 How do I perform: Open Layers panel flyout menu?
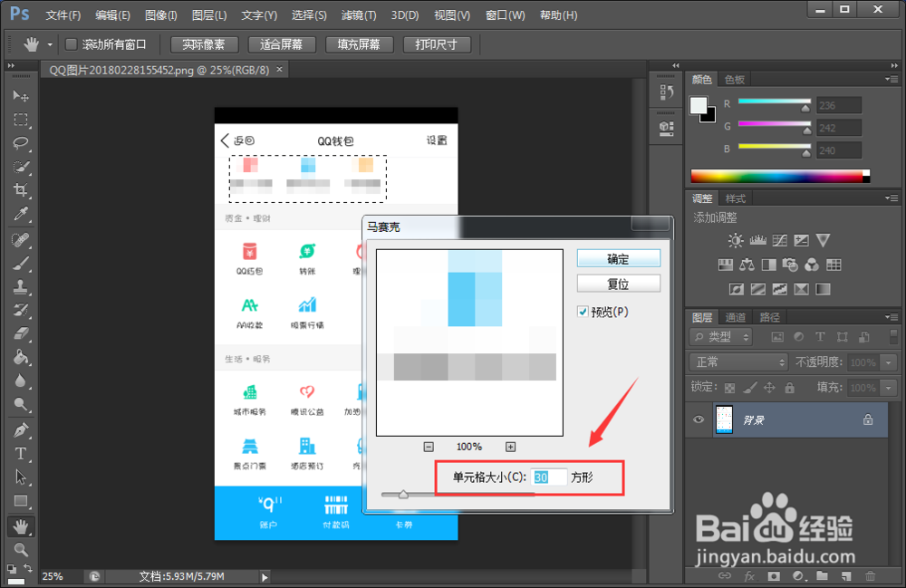click(892, 316)
